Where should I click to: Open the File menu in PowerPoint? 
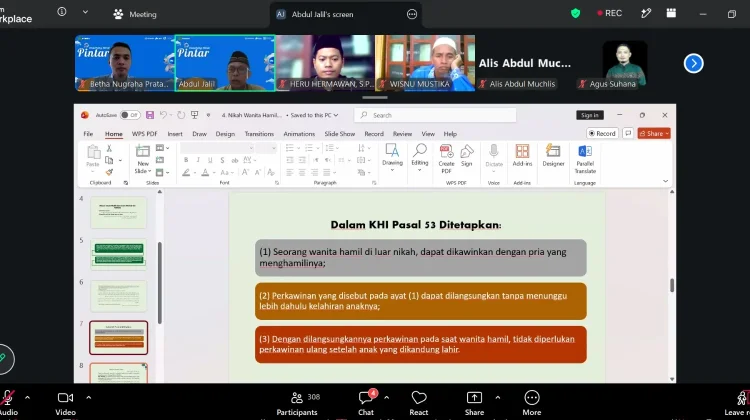point(88,134)
